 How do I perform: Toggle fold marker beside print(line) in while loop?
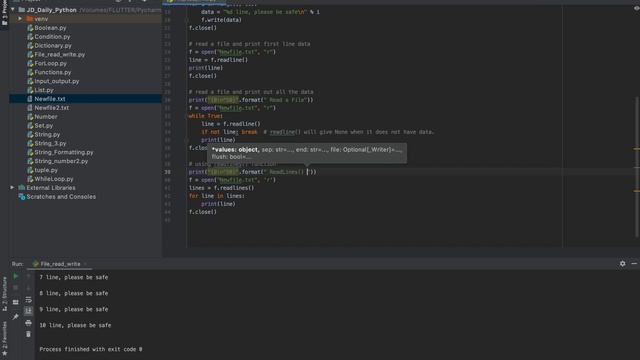click(x=186, y=140)
